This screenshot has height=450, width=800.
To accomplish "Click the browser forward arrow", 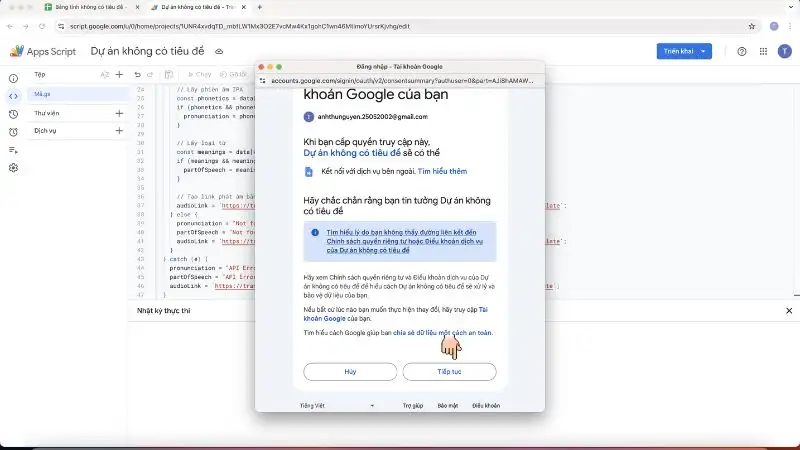I will (x=26, y=26).
